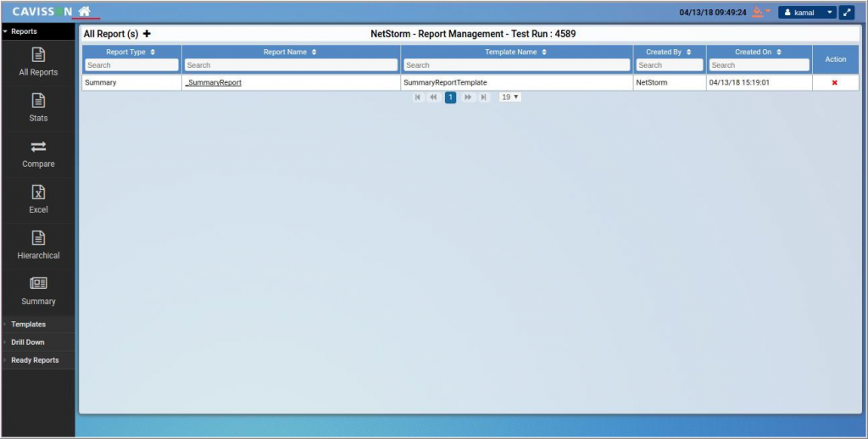Expand the Drill Down sidebar section
868x439 pixels.
(37, 342)
